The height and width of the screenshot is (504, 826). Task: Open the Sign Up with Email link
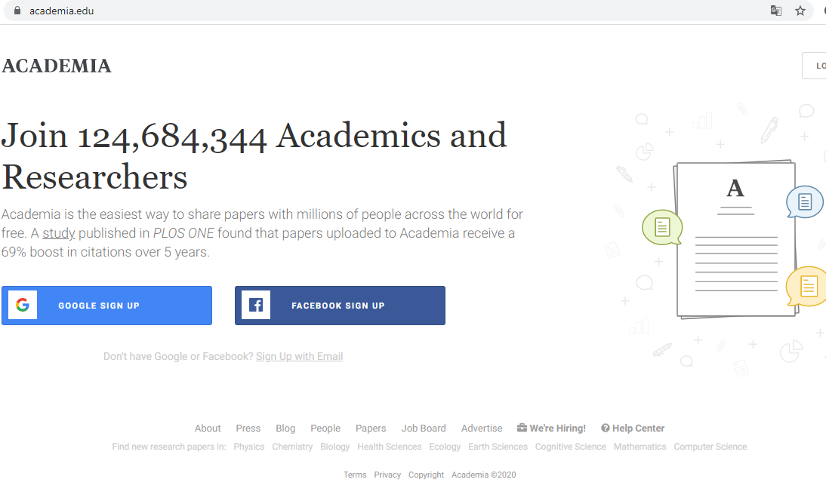[299, 357]
